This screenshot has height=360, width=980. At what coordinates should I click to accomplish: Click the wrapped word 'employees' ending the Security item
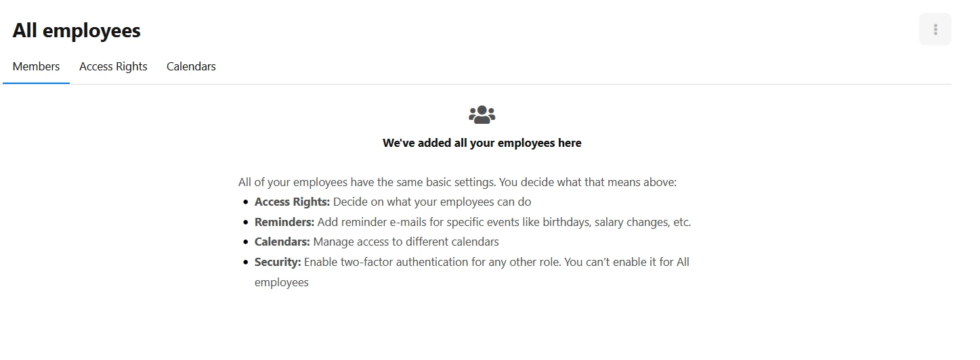click(282, 282)
